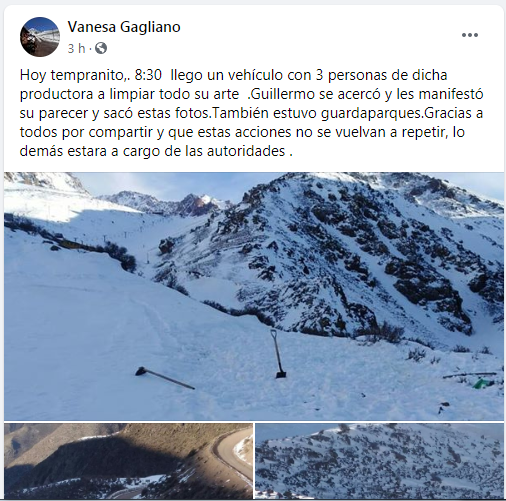Click Vanesa Gagliano's name link
Viewport: 506px width, 501px height.
124,27
